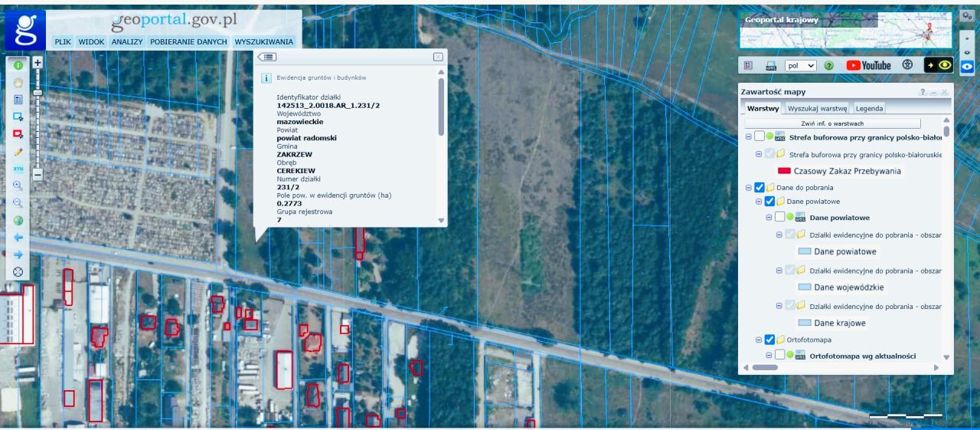This screenshot has height=430, width=980.
Task: Enable Ortofotomapa wg aktualności checkbox
Action: (x=780, y=356)
